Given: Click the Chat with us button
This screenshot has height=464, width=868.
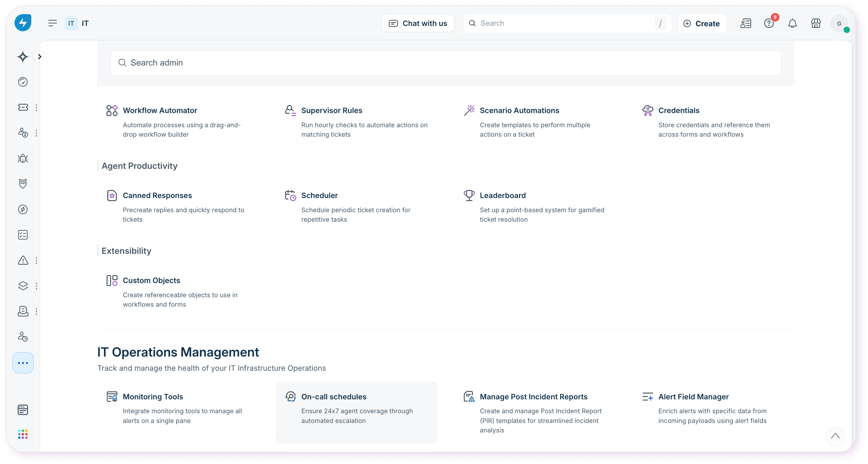Looking at the screenshot, I should click(418, 23).
